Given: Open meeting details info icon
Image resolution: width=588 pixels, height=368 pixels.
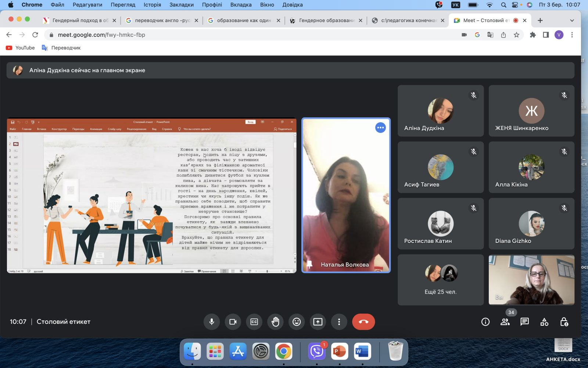Looking at the screenshot, I should (x=485, y=322).
